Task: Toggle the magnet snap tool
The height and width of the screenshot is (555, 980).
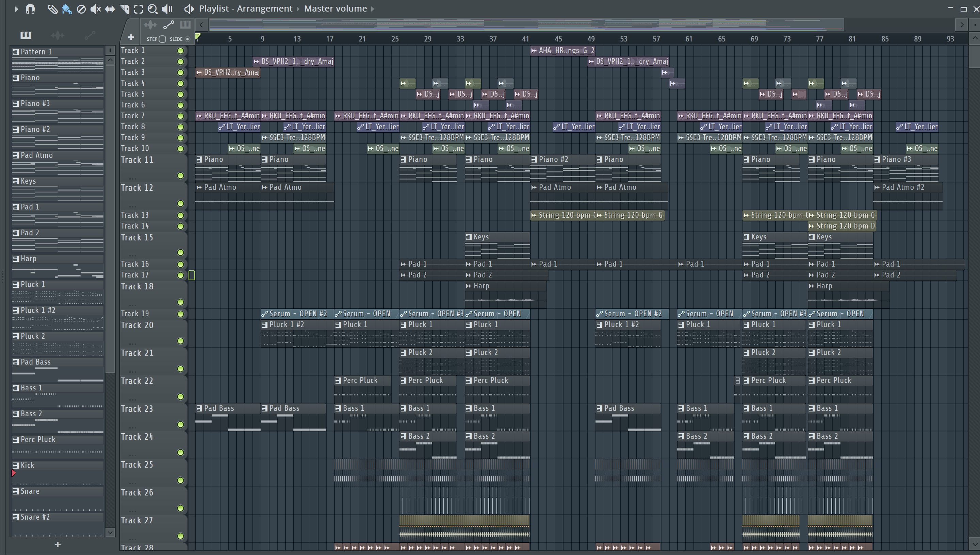Action: (x=30, y=9)
